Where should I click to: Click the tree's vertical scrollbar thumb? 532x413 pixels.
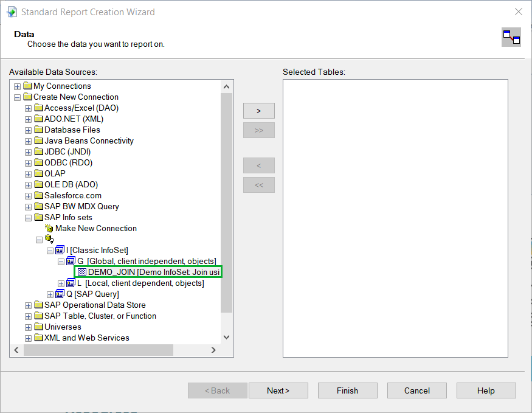click(x=226, y=203)
